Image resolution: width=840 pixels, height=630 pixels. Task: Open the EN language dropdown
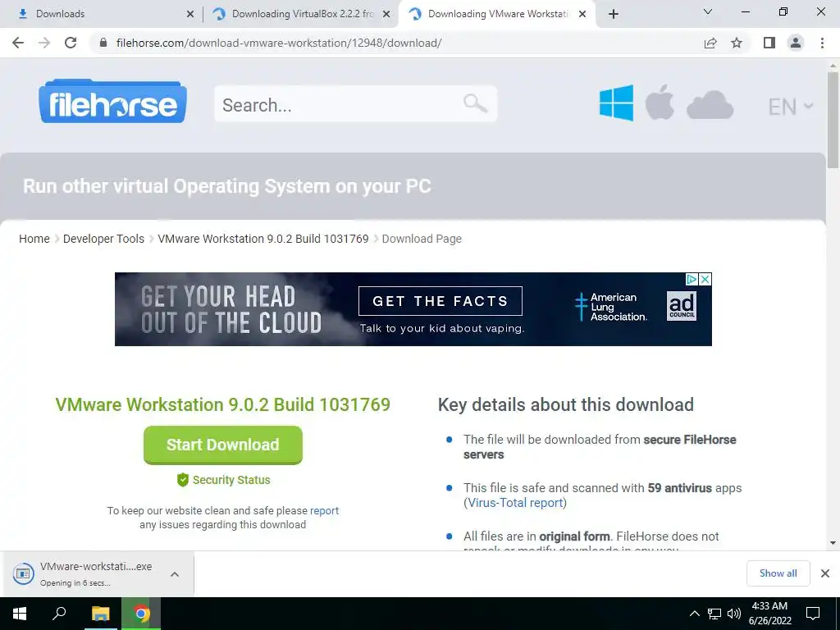point(791,106)
